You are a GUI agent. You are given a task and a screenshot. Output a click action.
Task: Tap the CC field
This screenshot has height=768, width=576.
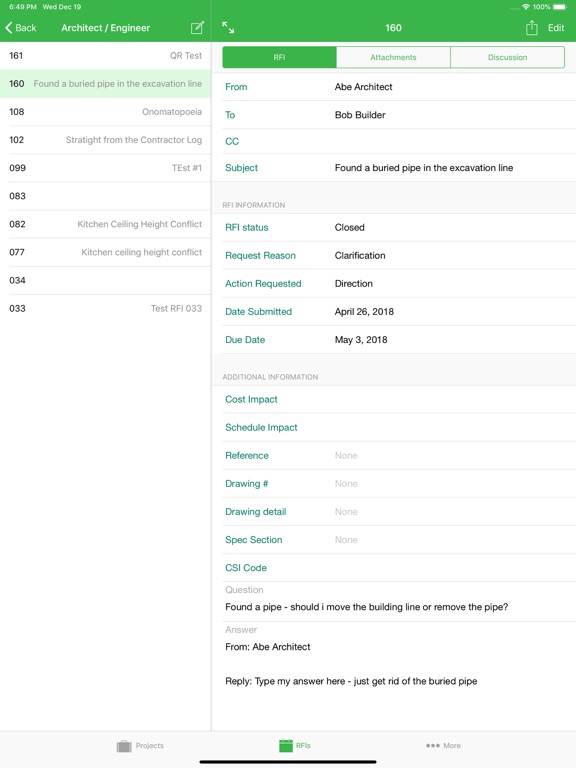[x=394, y=142]
